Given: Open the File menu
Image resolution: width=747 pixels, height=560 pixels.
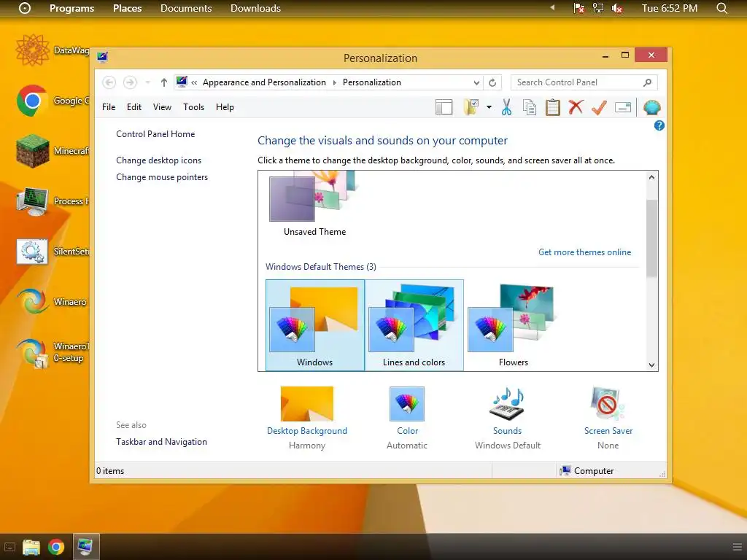Looking at the screenshot, I should tap(109, 107).
